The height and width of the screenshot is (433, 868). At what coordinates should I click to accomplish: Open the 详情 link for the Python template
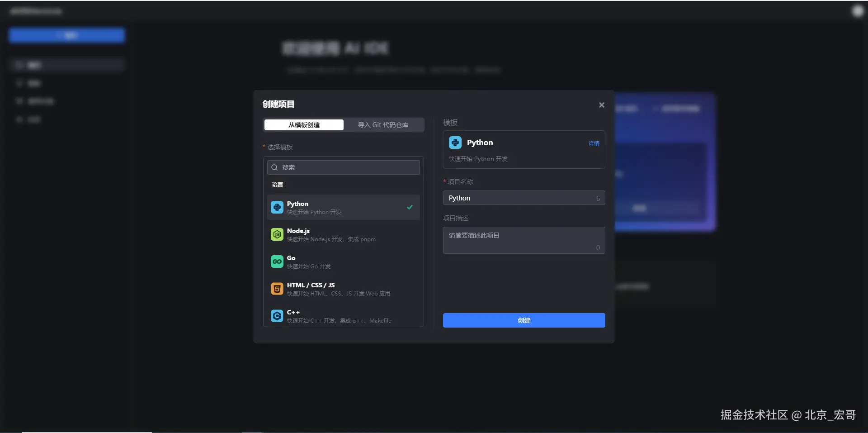594,143
